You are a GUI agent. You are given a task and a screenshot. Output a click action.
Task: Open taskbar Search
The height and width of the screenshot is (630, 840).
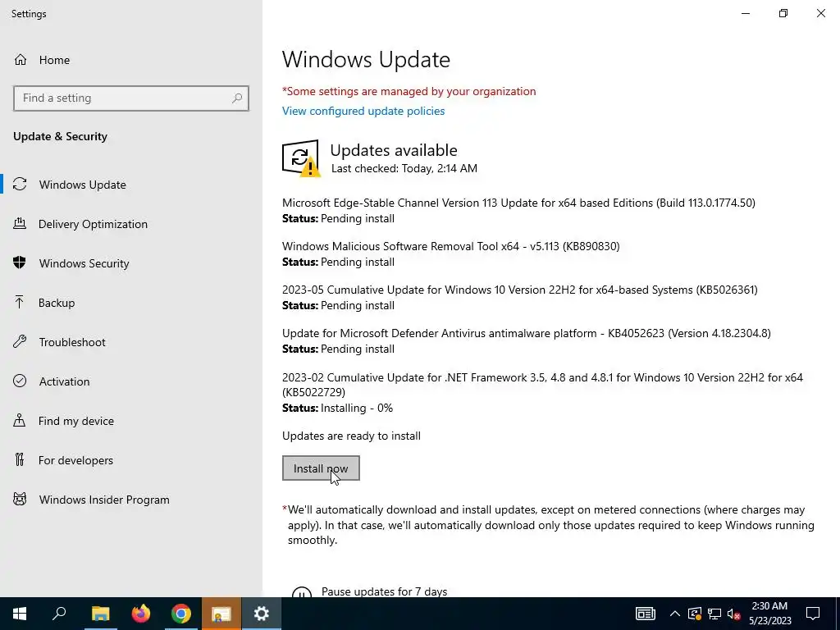tap(59, 614)
